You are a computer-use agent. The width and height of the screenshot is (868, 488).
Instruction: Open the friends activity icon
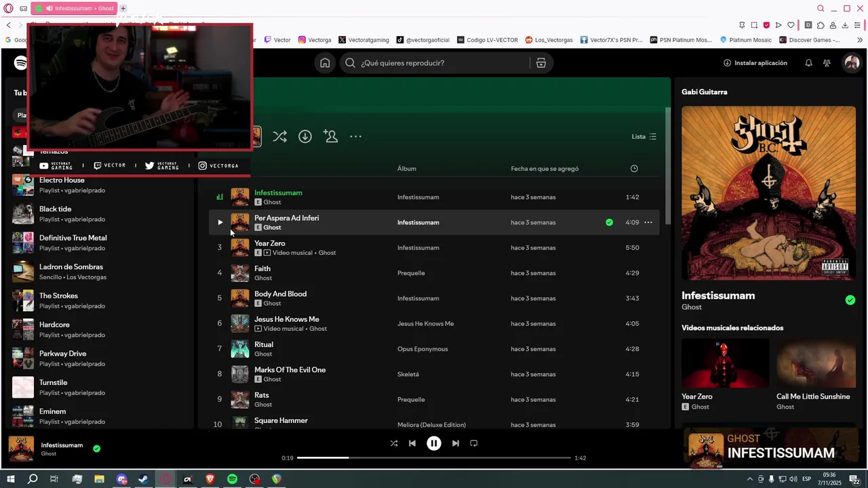pyautogui.click(x=827, y=63)
